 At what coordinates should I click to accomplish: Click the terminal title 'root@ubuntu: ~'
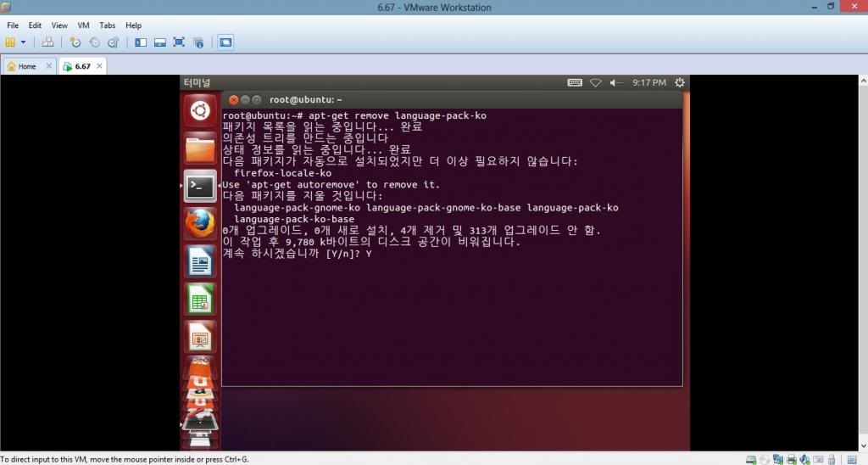[305, 100]
